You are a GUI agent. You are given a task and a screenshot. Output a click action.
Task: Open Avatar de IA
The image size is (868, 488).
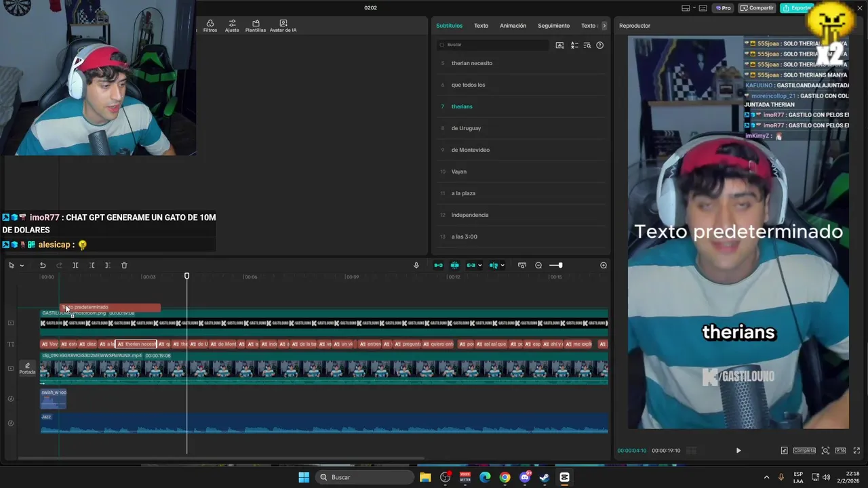click(283, 26)
